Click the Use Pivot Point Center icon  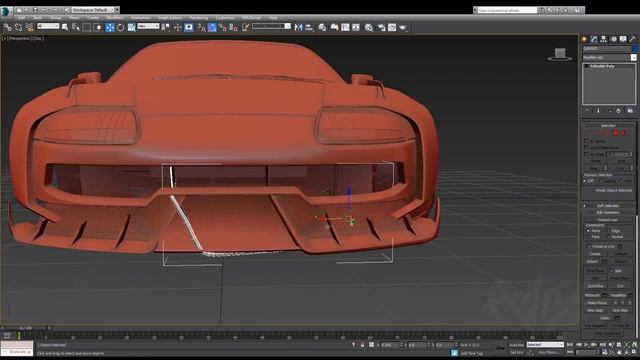(166, 27)
